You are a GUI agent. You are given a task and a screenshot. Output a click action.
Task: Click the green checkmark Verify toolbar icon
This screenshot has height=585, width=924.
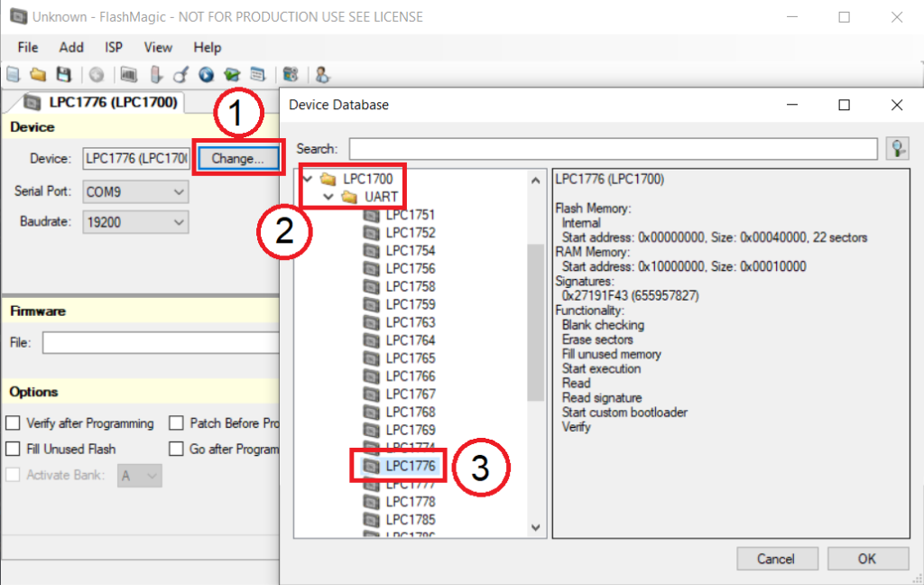pos(232,75)
